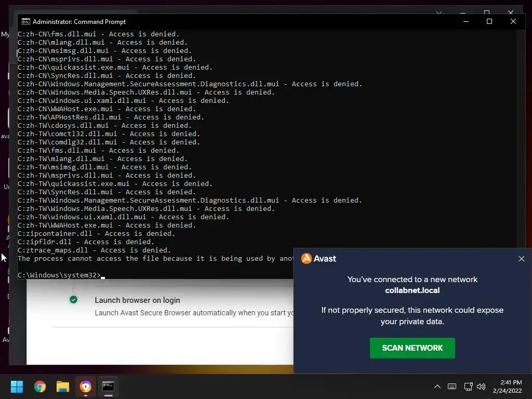Open the clock showing 2:41 PM
This screenshot has height=399, width=532.
507,387
